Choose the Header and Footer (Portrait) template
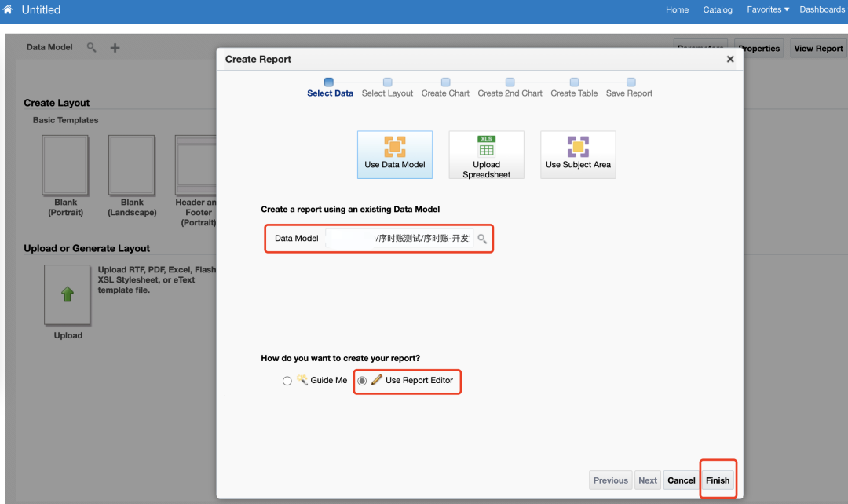This screenshot has height=504, width=848. pyautogui.click(x=196, y=165)
